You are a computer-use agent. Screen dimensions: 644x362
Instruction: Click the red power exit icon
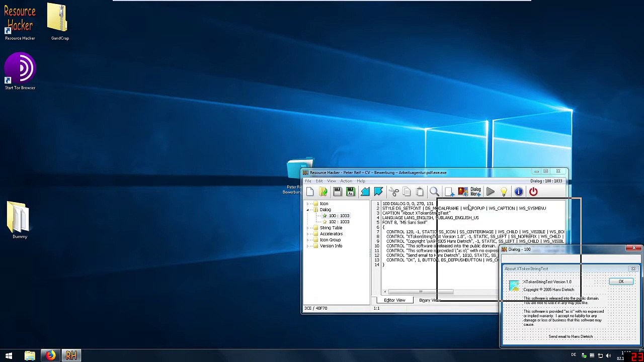(533, 192)
